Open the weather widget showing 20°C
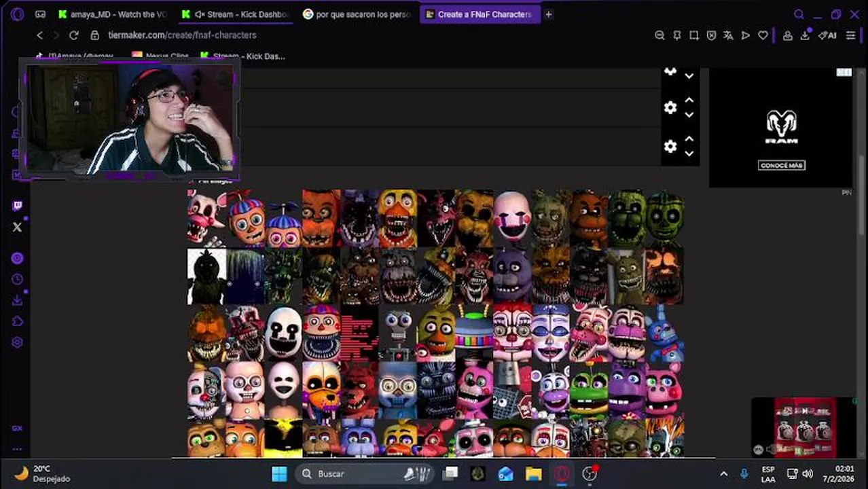The height and width of the screenshot is (489, 868). pos(42,473)
